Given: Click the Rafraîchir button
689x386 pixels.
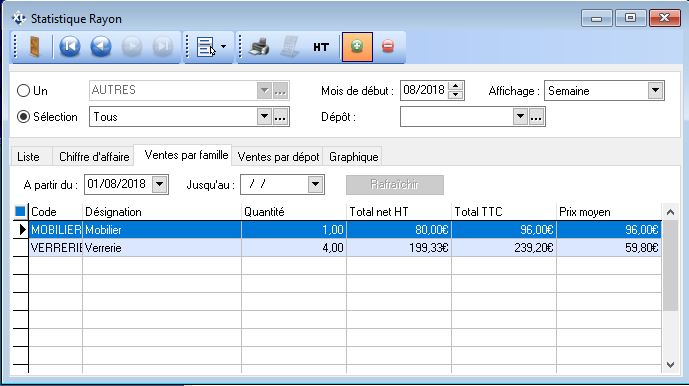Looking at the screenshot, I should click(395, 185).
